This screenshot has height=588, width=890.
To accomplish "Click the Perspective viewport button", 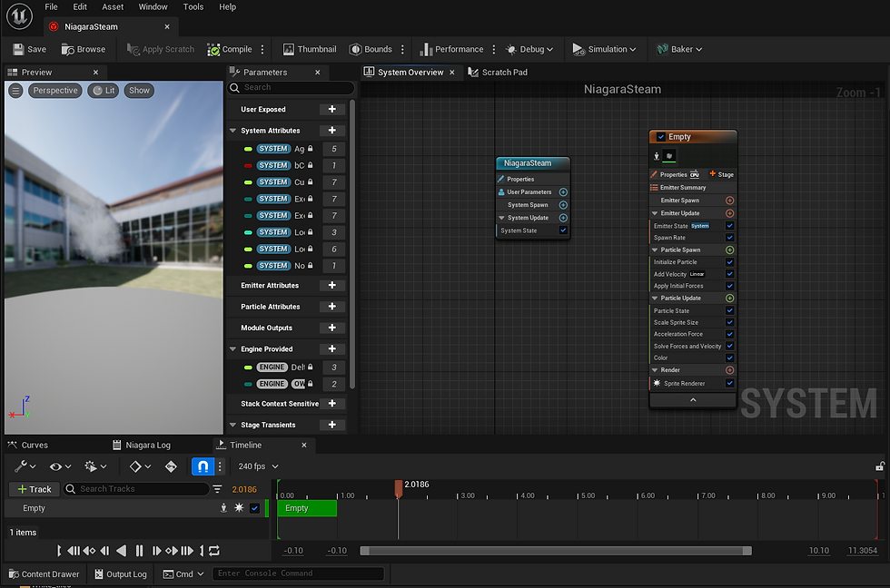I will [x=55, y=90].
